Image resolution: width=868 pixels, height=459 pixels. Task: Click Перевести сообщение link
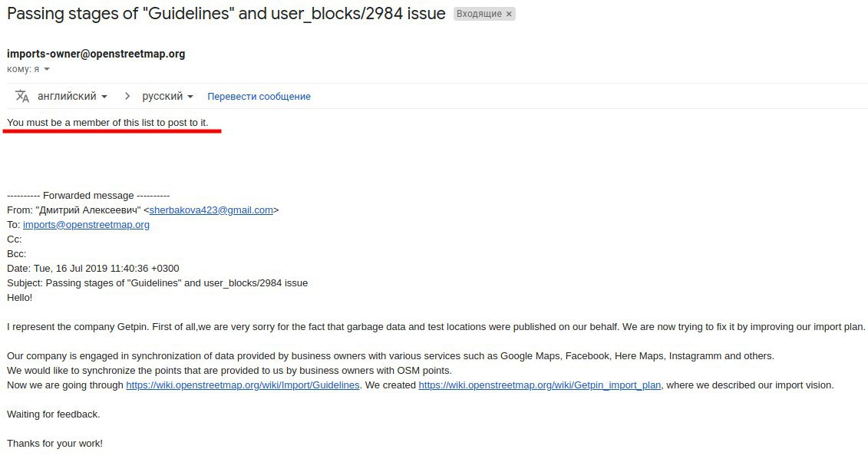pyautogui.click(x=259, y=97)
